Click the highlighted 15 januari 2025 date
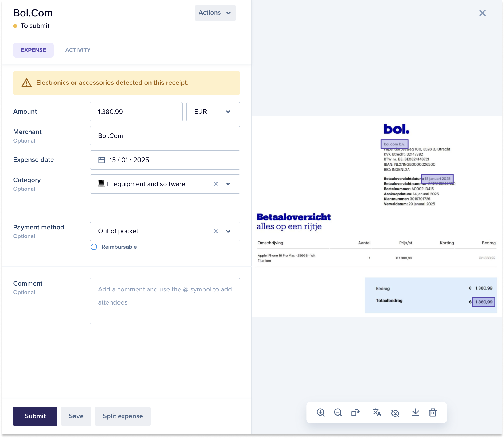This screenshot has width=504, height=438. [437, 179]
